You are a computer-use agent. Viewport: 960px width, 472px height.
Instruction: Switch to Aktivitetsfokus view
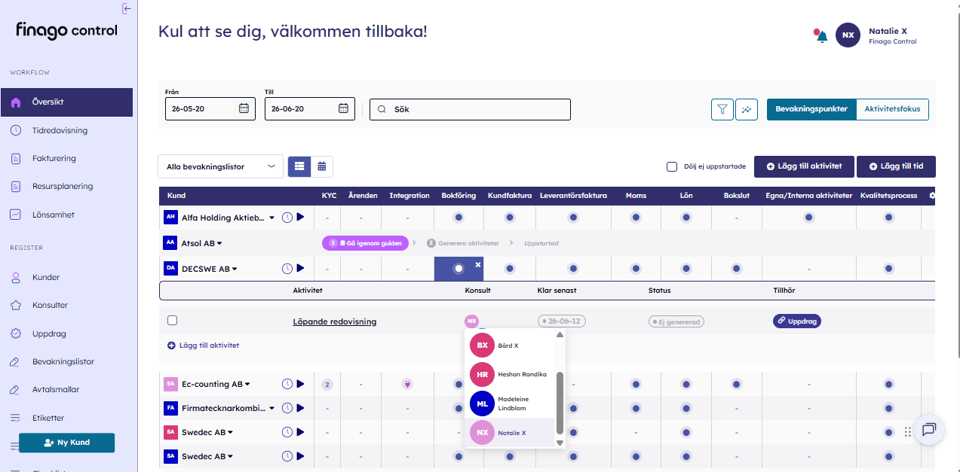892,110
